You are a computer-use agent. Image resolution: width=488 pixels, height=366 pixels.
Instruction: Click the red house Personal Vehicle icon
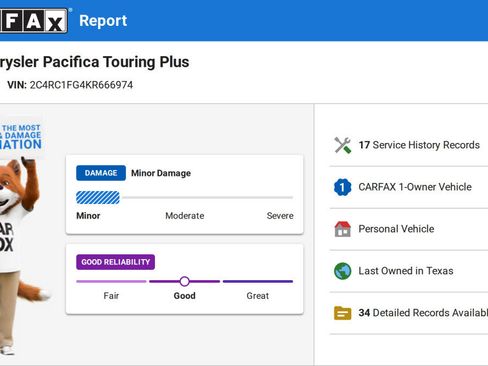pyautogui.click(x=343, y=229)
